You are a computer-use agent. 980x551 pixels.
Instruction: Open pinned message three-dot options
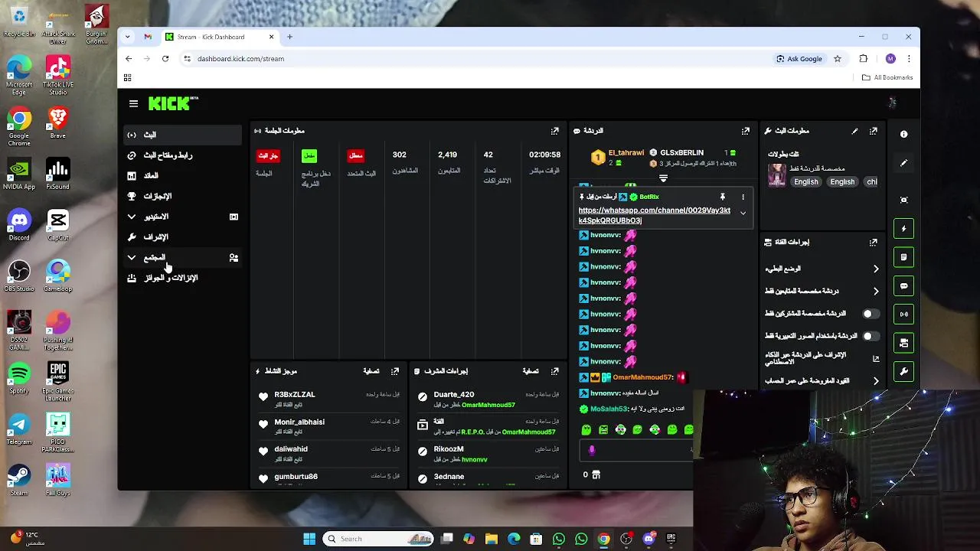tap(743, 197)
